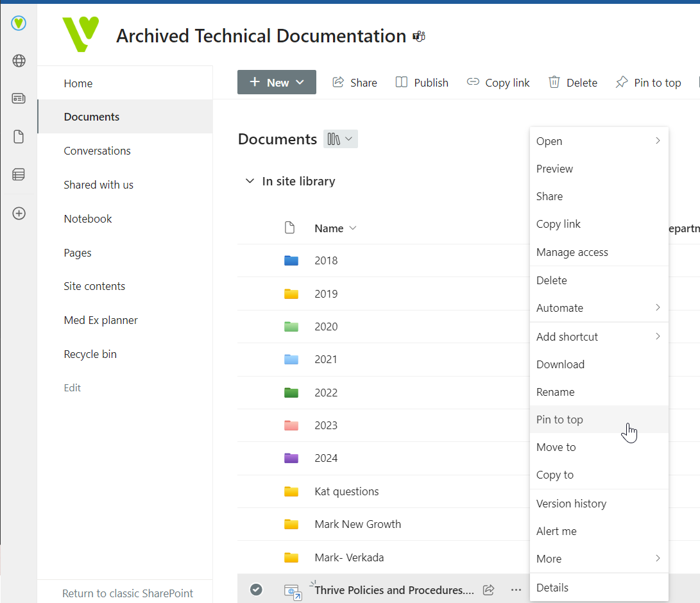Open the New dropdown button

pyautogui.click(x=277, y=82)
